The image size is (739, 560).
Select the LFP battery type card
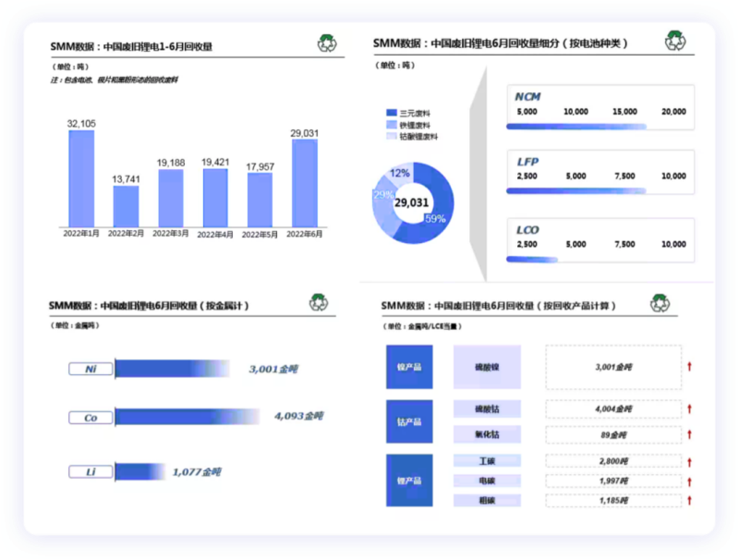[x=600, y=175]
